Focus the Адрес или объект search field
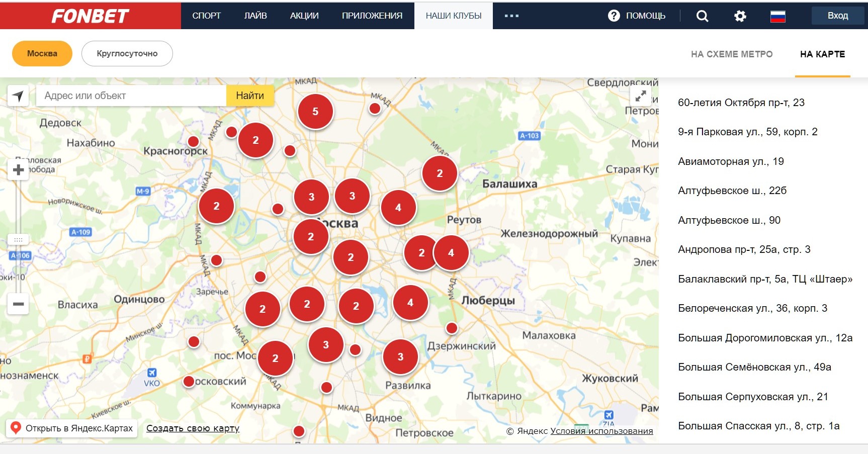This screenshot has width=868, height=454. tap(131, 96)
